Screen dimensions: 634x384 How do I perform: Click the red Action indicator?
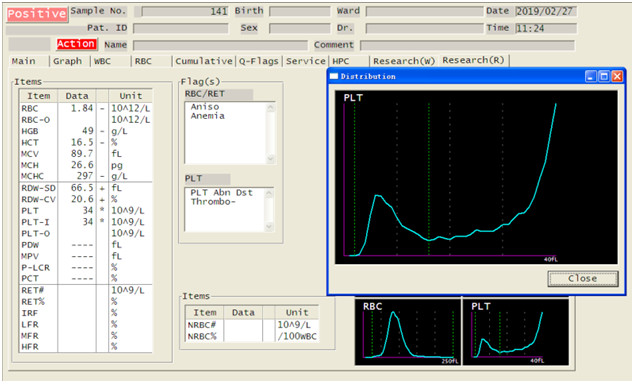click(x=76, y=44)
